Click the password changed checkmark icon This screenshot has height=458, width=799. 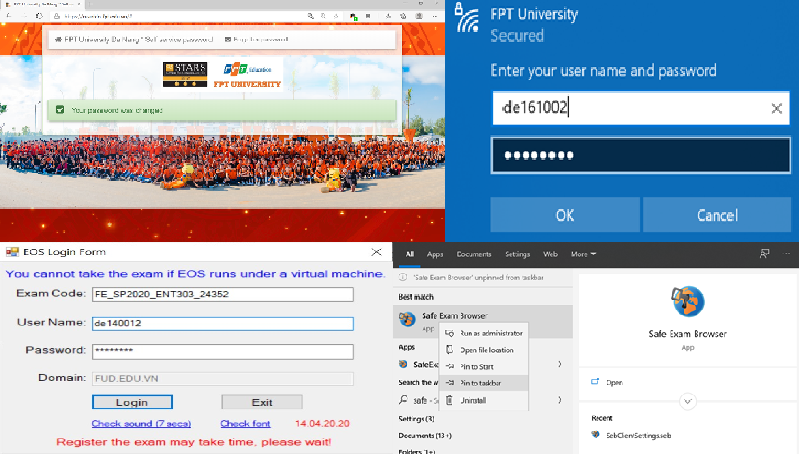pos(60,110)
